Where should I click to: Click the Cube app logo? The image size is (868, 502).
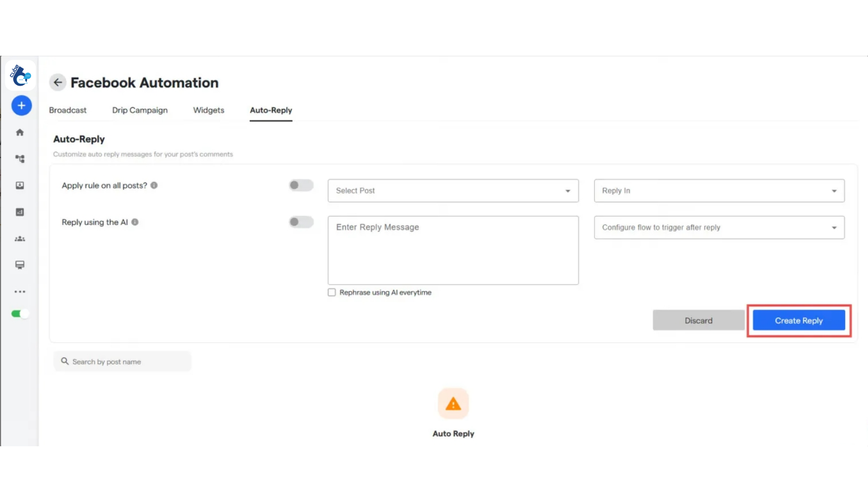[20, 75]
